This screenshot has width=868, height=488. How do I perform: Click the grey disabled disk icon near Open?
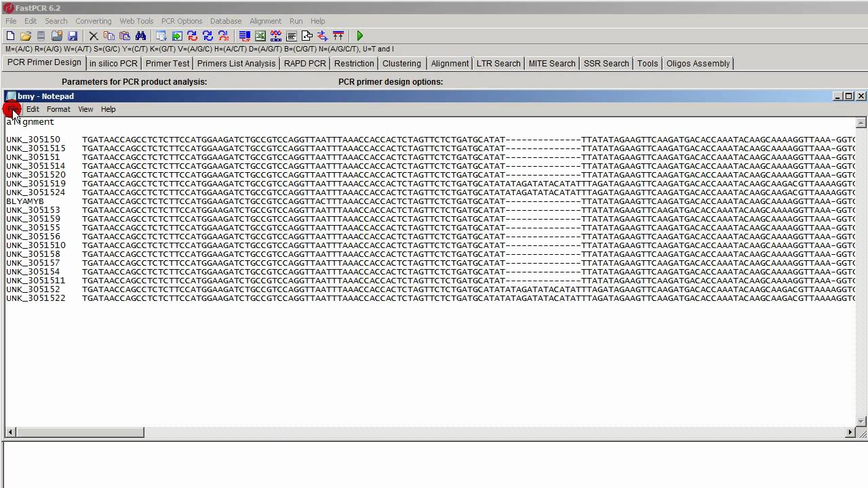tap(41, 36)
